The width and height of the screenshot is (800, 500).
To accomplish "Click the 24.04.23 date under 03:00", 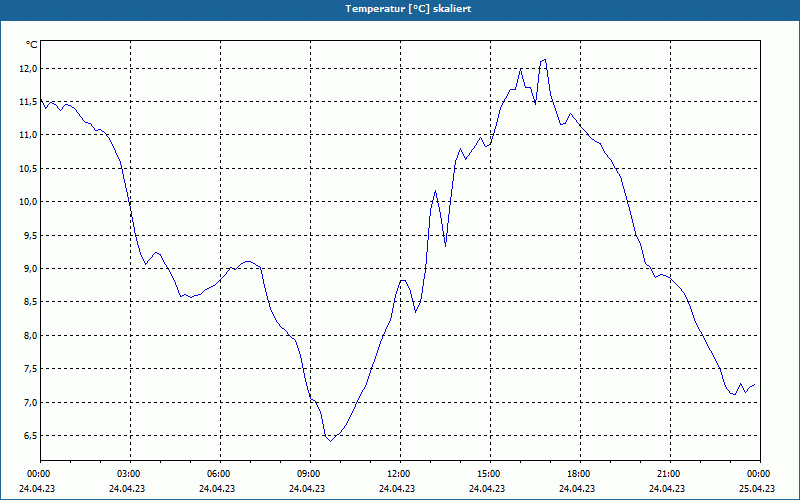I will (127, 488).
